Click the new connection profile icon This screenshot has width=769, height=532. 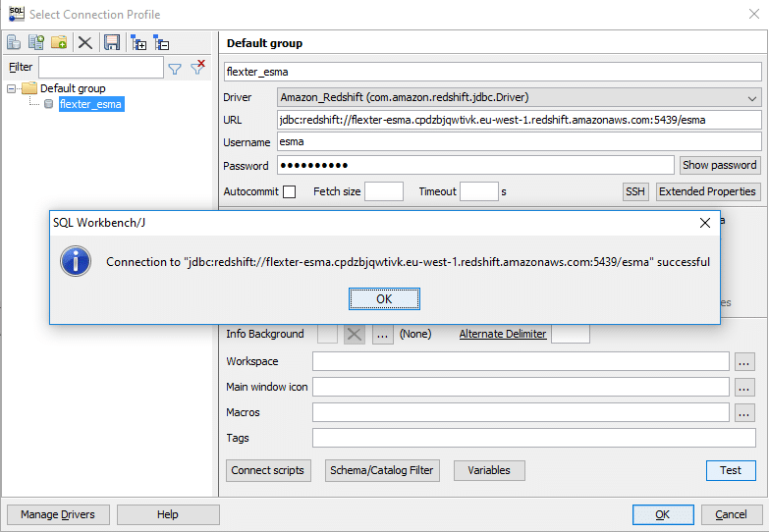click(14, 42)
